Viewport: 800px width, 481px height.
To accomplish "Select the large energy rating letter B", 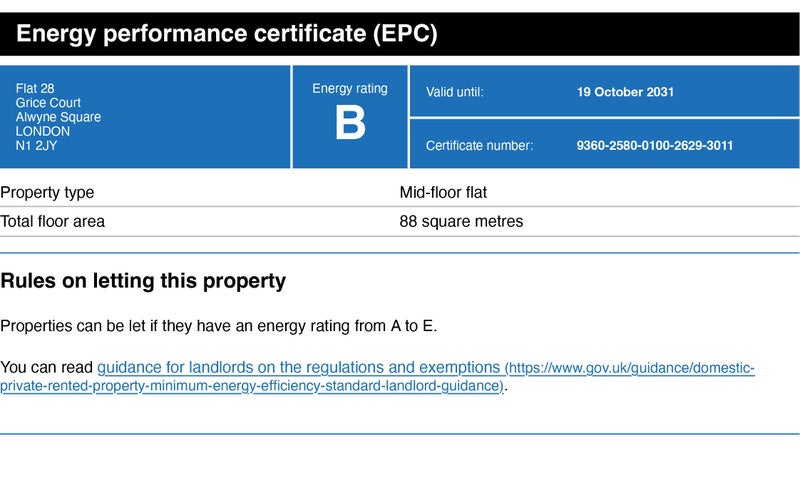I will coord(350,125).
